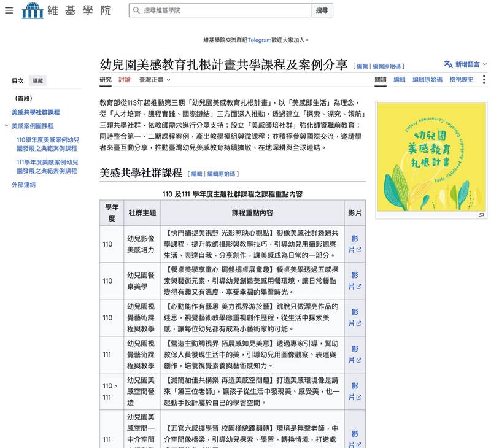Image resolution: width=491 pixels, height=448 pixels.
Task: Click 編輯 link beside the page title
Action: pyautogui.click(x=362, y=66)
